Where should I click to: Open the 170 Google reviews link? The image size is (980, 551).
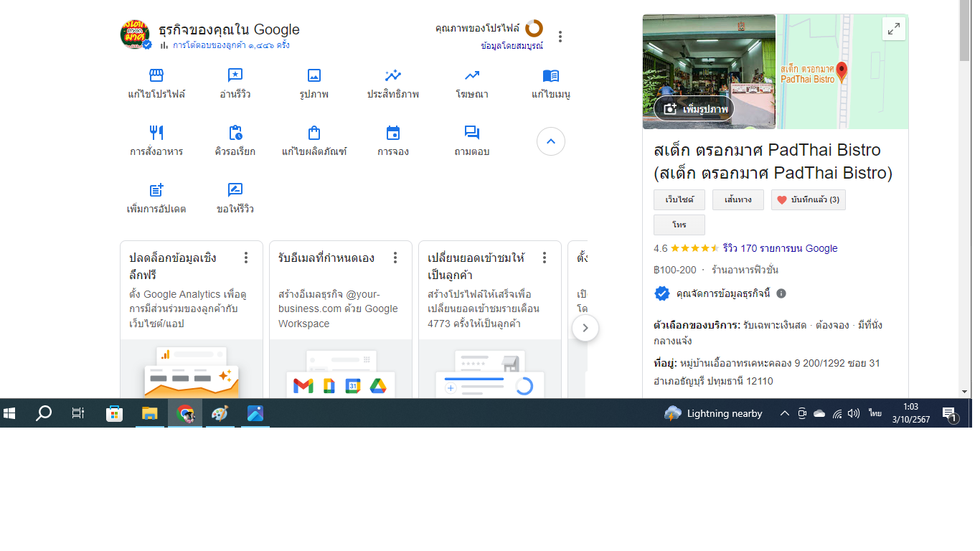click(780, 248)
